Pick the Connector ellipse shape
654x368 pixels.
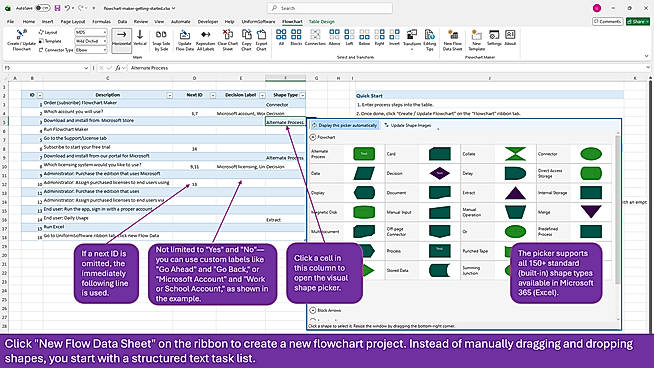click(x=591, y=154)
